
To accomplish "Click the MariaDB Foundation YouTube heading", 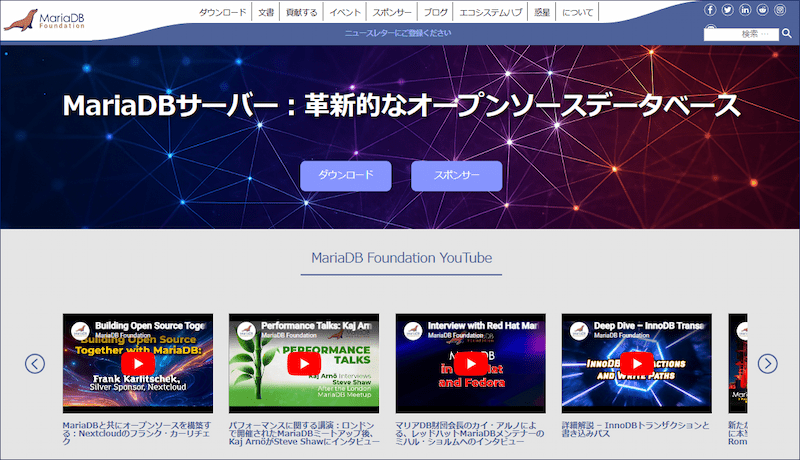I will pos(402,258).
